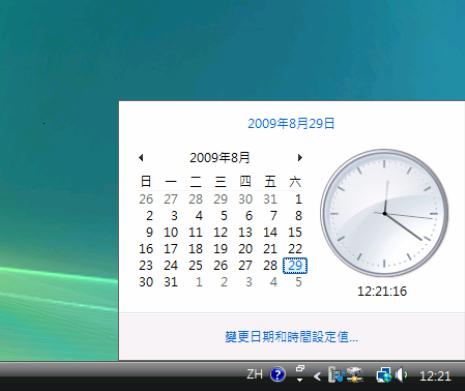
Task: Go to previous month in calendar
Action: 141,157
